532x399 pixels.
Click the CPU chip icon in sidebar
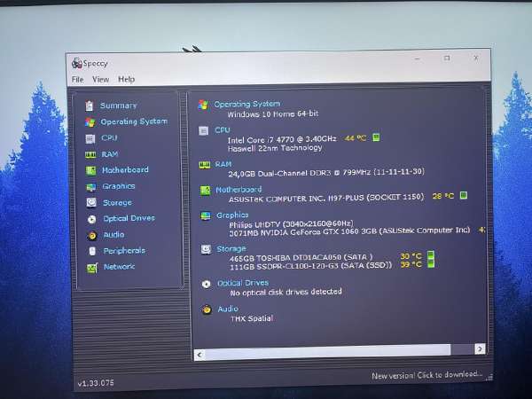90,139
